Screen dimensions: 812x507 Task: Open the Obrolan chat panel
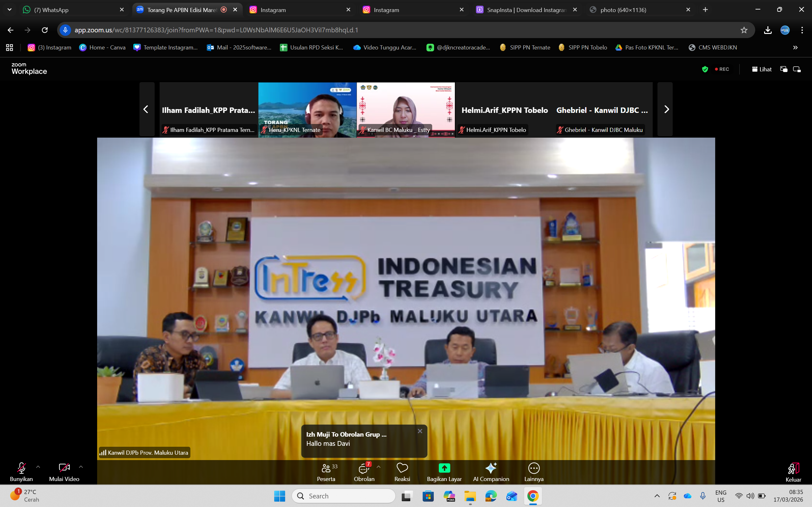click(364, 471)
